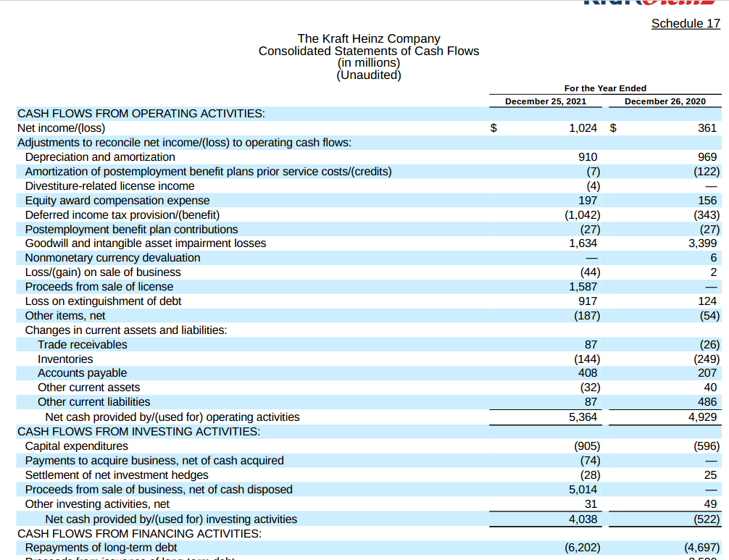The image size is (729, 560).
Task: Click 'Repayments of long-term debt' row label
Action: coord(101,548)
